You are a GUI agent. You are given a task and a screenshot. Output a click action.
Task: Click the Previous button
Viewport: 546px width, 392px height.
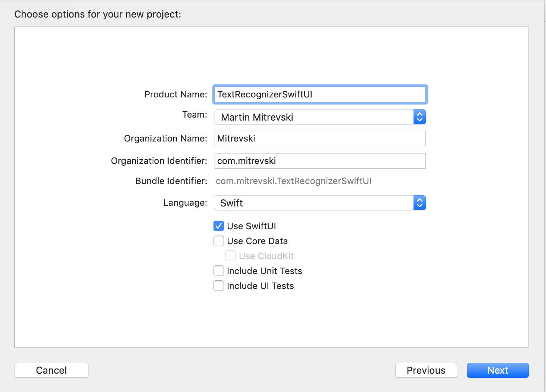point(426,370)
